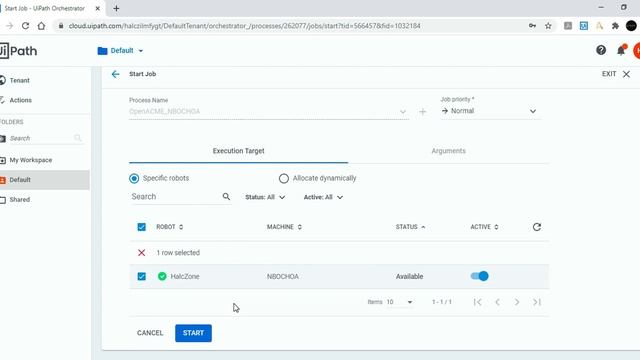Screen dimensions: 640x360
Task: Close the Start Job panel with X
Action: [626, 74]
